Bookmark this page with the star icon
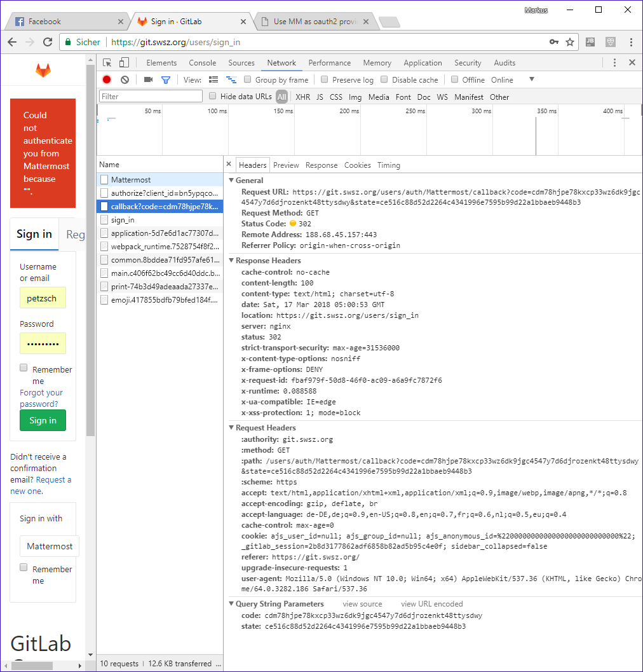The height and width of the screenshot is (672, 643). [570, 42]
